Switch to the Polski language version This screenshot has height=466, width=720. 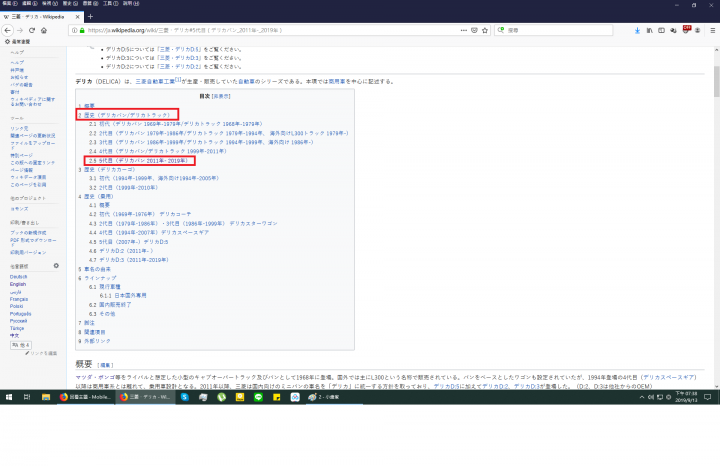pos(17,306)
